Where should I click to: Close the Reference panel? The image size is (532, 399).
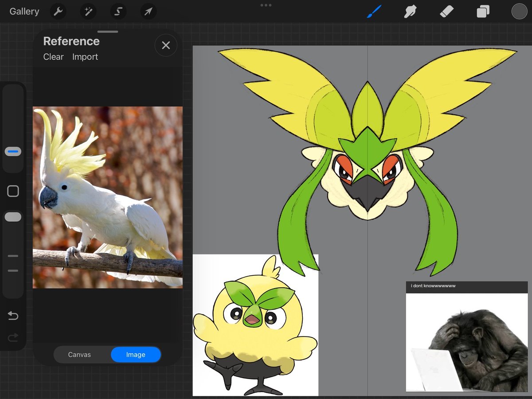165,45
